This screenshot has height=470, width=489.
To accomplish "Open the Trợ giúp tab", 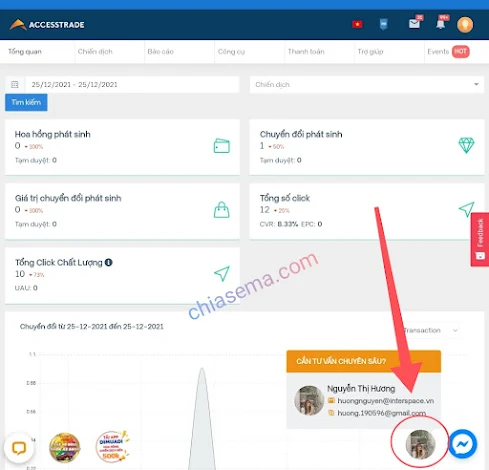I will click(x=370, y=52).
